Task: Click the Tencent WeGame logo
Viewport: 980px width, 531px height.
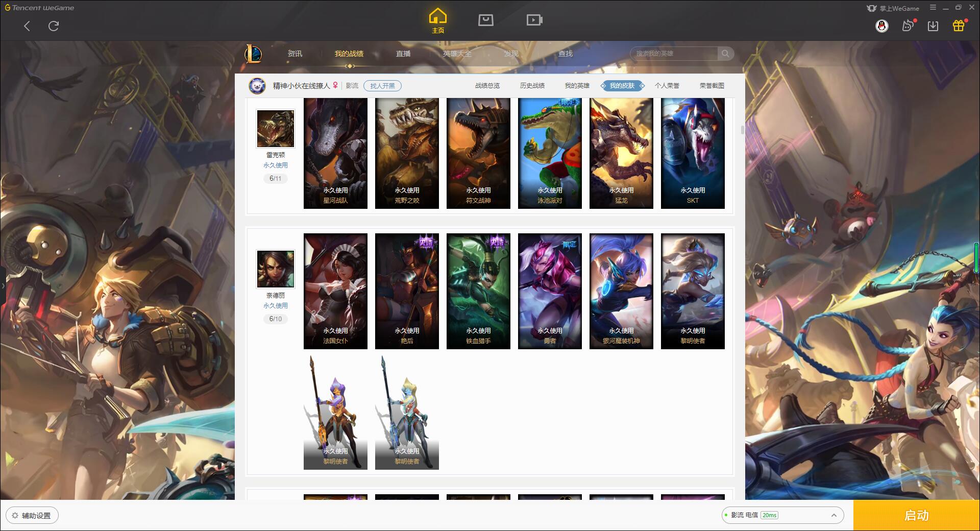Action: pos(39,8)
